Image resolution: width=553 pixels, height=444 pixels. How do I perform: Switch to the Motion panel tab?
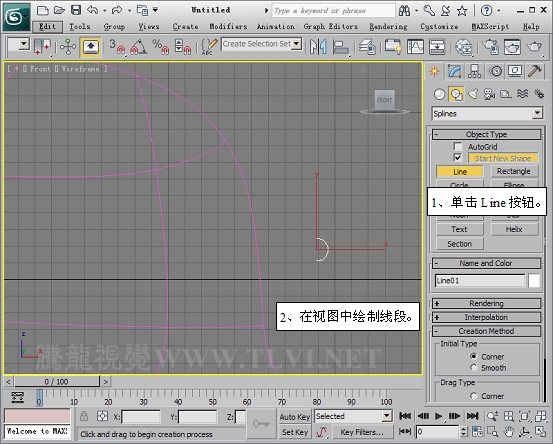pyautogui.click(x=496, y=72)
